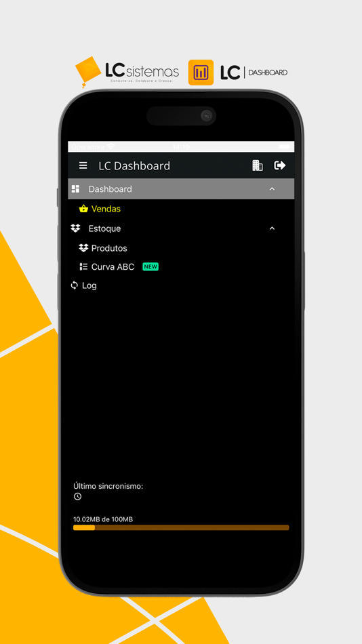Click the "10.02MB de 100MB" text
362x644 pixels.
click(103, 519)
